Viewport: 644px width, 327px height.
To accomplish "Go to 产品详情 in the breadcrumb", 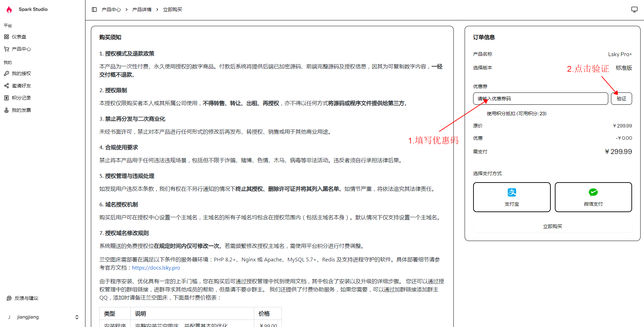I will click(x=142, y=10).
